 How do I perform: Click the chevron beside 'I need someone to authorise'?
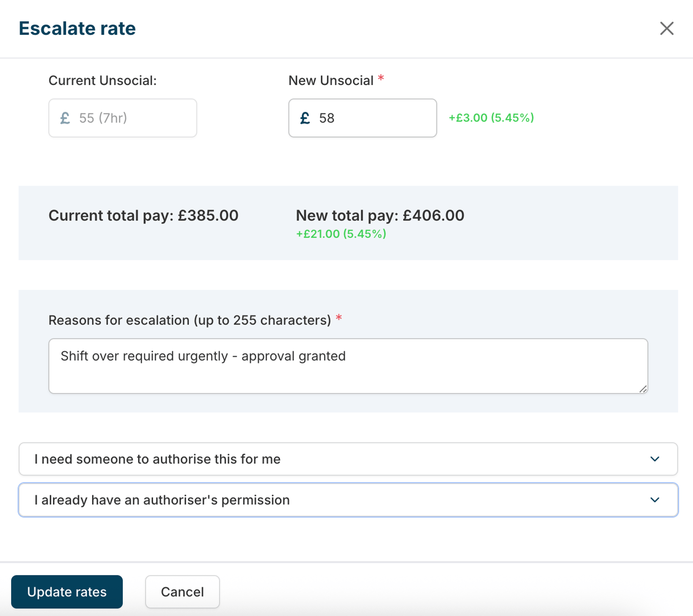pos(654,459)
